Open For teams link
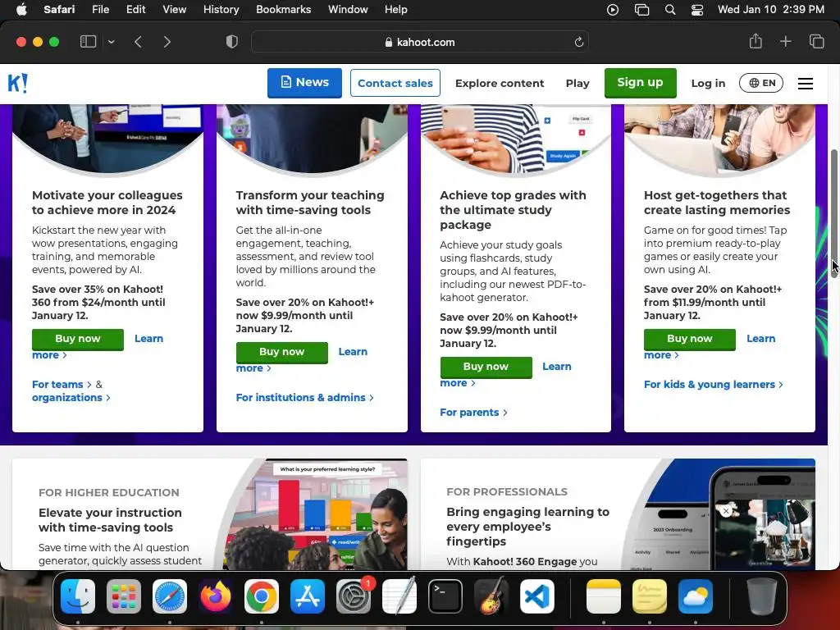 click(62, 384)
